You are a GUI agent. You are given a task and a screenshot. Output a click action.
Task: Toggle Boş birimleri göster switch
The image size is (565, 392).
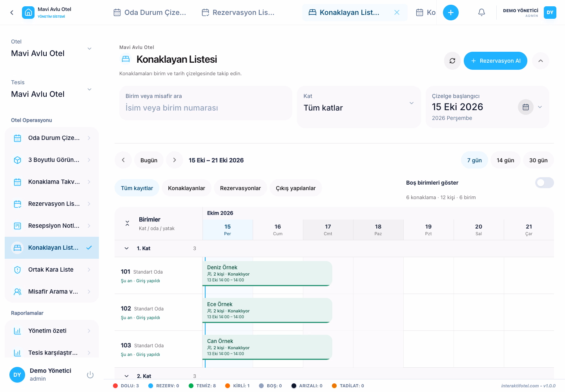(545, 183)
